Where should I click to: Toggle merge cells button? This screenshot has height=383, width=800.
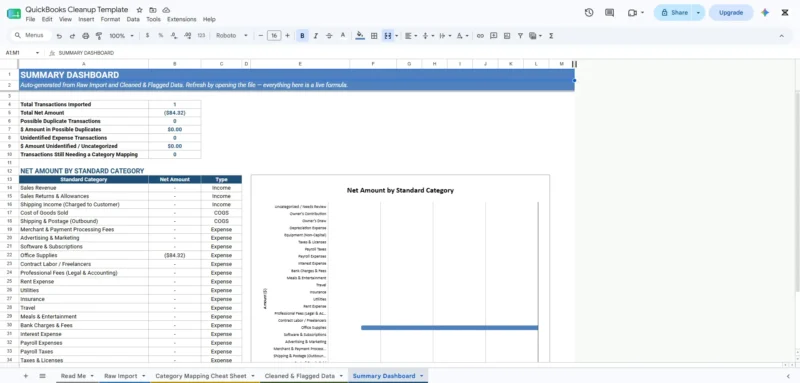(388, 36)
